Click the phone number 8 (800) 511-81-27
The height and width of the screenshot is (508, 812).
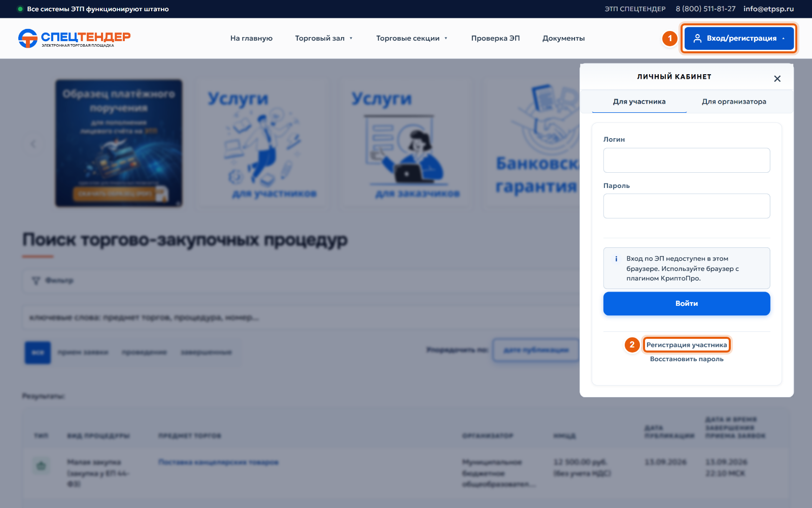coord(705,9)
